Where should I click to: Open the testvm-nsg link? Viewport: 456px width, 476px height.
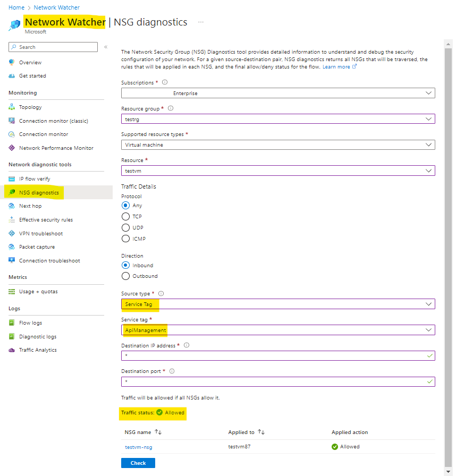point(139,447)
